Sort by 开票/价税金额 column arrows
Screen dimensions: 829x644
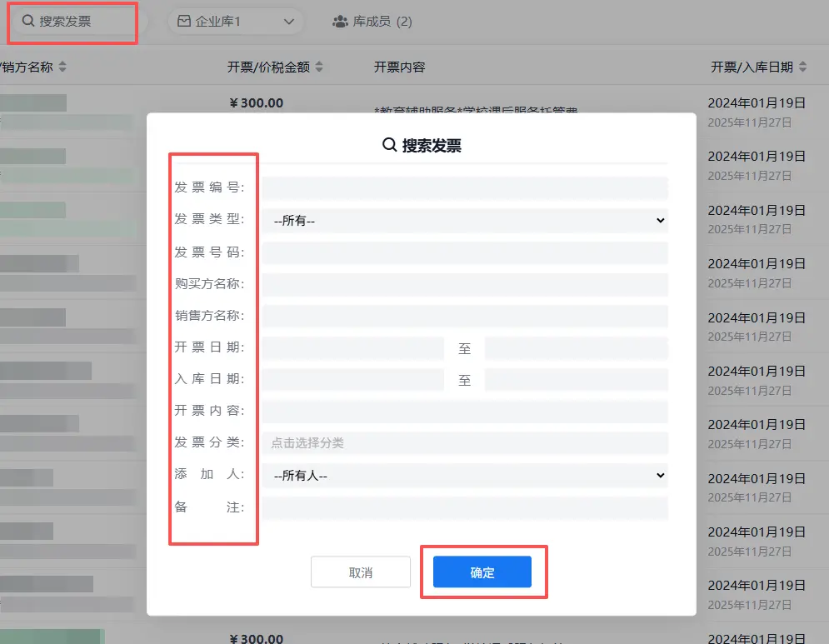tap(319, 67)
